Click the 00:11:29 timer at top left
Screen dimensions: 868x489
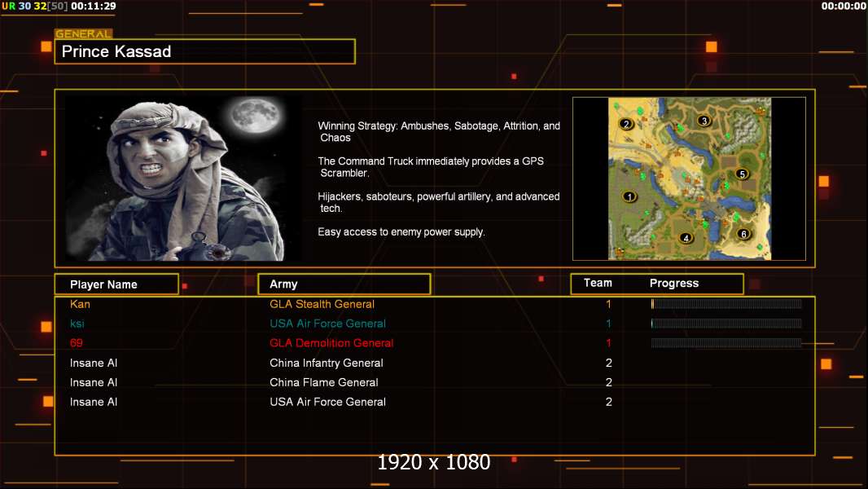94,6
